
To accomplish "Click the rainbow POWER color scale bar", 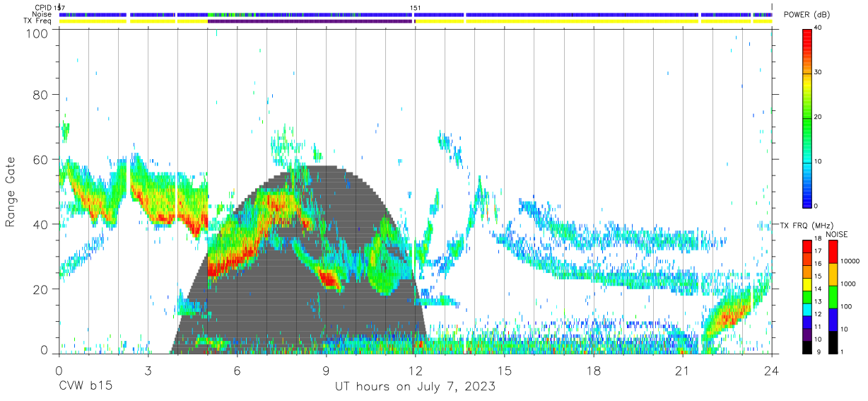I will pos(808,117).
